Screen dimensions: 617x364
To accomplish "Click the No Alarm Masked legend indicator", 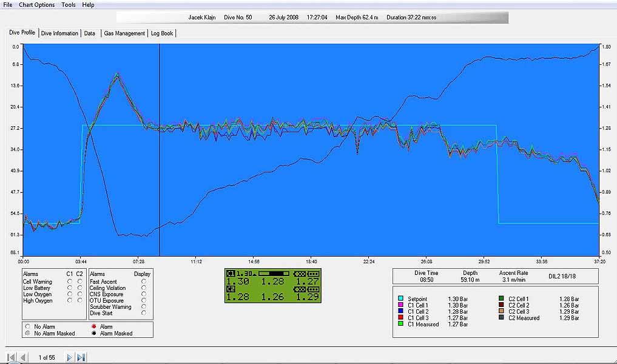I will 27,333.
